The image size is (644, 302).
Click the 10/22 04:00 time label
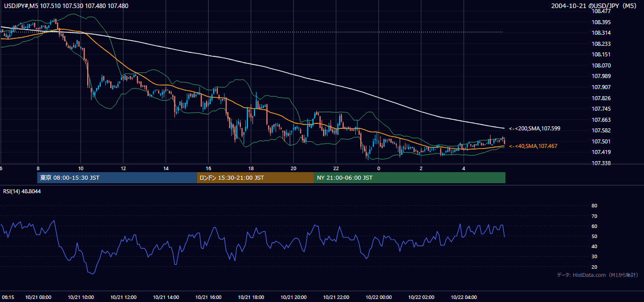pos(464,297)
